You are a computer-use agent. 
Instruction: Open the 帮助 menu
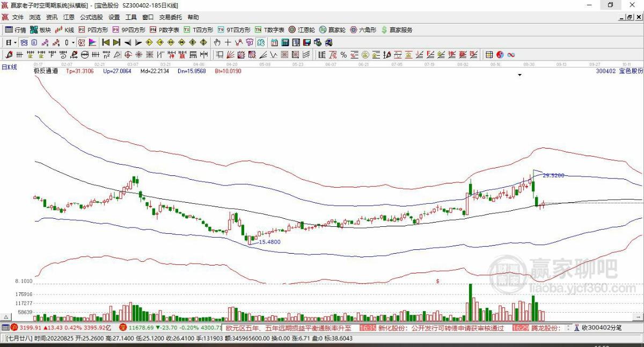point(193,17)
